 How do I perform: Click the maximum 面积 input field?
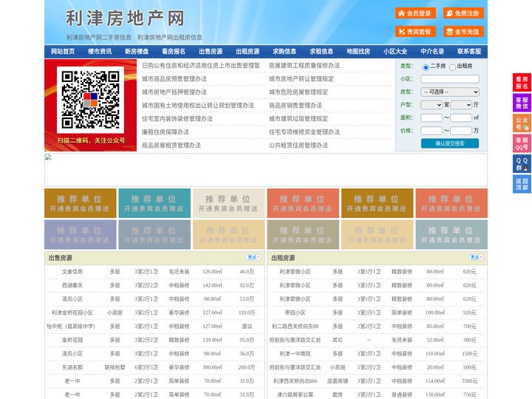click(x=461, y=117)
